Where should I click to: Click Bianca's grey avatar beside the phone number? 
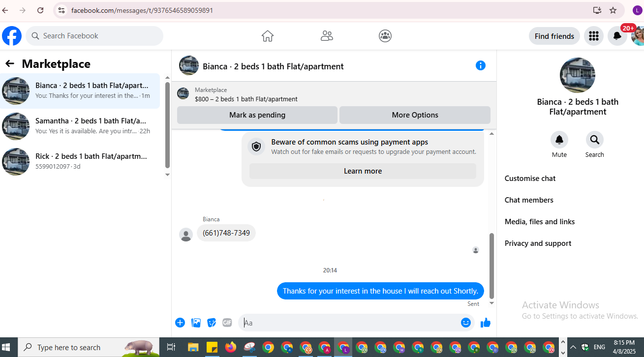tap(186, 235)
